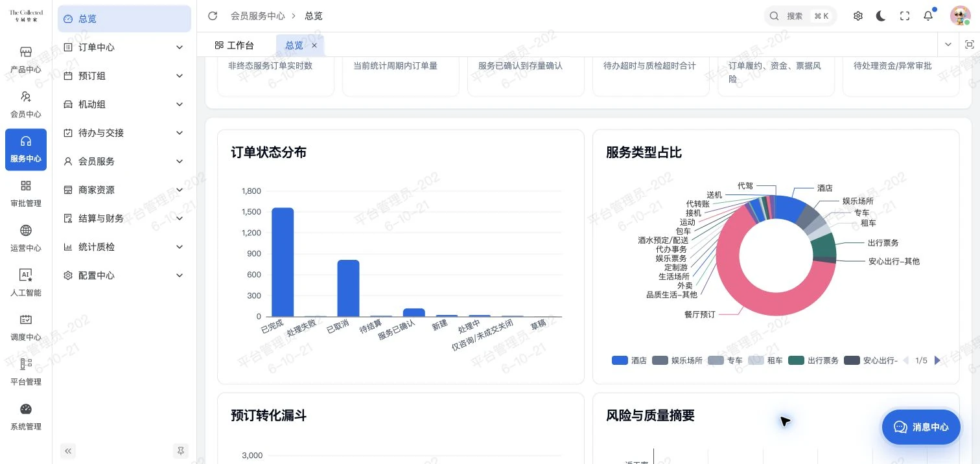Click 服务类型占比 chart title
This screenshot has width=980, height=464.
[644, 152]
